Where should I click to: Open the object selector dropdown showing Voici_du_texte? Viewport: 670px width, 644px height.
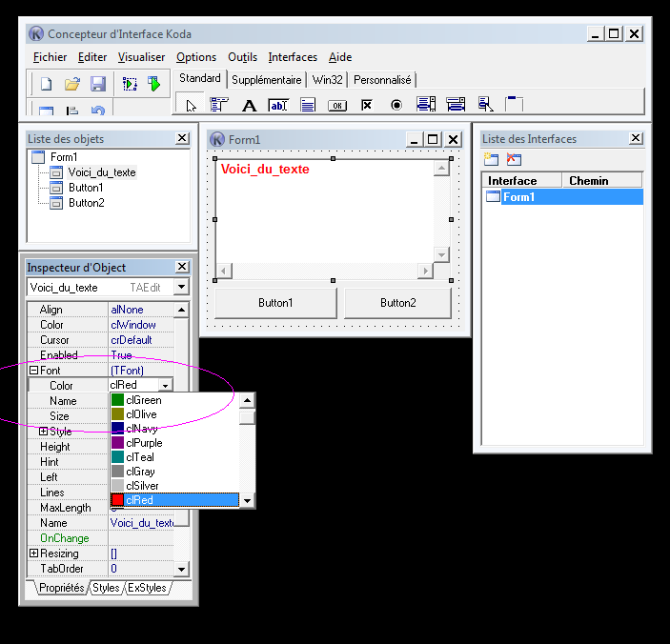181,287
